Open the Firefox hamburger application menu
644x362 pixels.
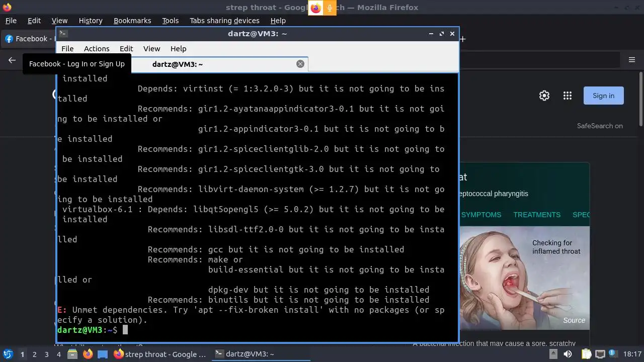coord(632,60)
